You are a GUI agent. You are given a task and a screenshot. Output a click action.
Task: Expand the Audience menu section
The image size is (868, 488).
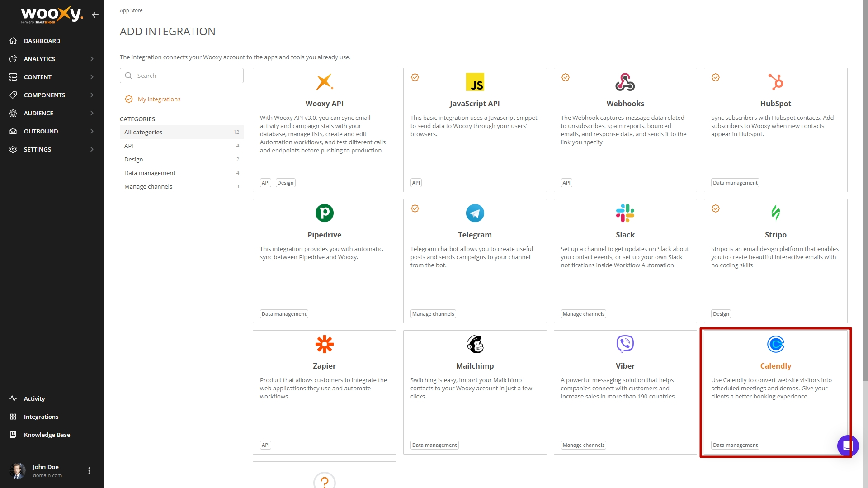coord(52,113)
